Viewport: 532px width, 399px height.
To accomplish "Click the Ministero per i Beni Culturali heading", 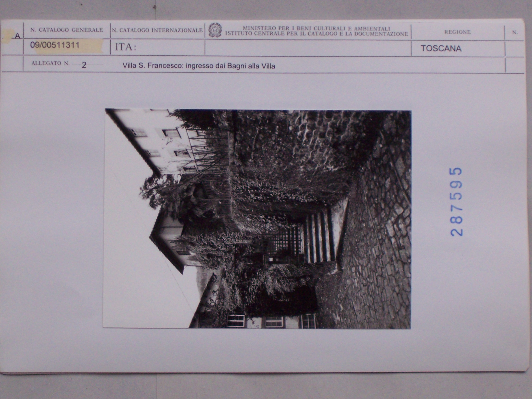I will pyautogui.click(x=317, y=28).
